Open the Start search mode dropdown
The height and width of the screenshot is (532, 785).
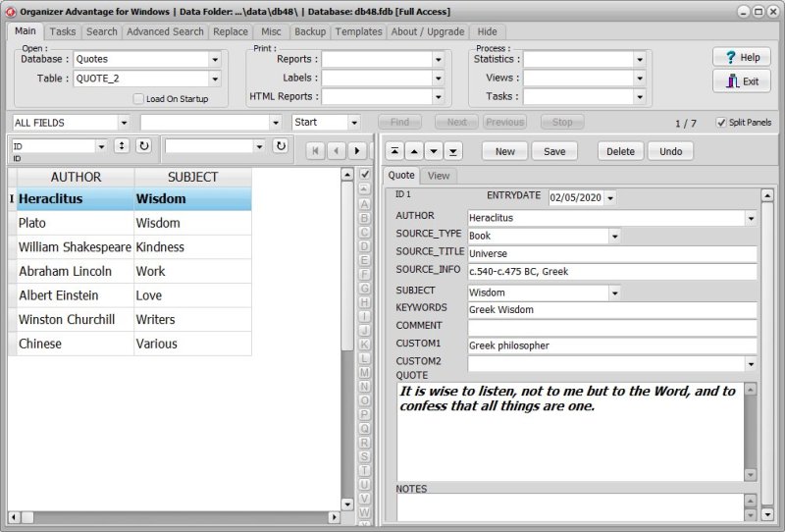[x=354, y=123]
